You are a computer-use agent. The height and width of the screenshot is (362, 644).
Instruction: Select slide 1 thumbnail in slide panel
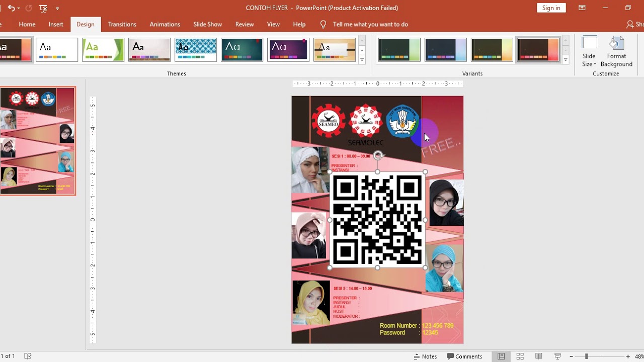click(38, 141)
